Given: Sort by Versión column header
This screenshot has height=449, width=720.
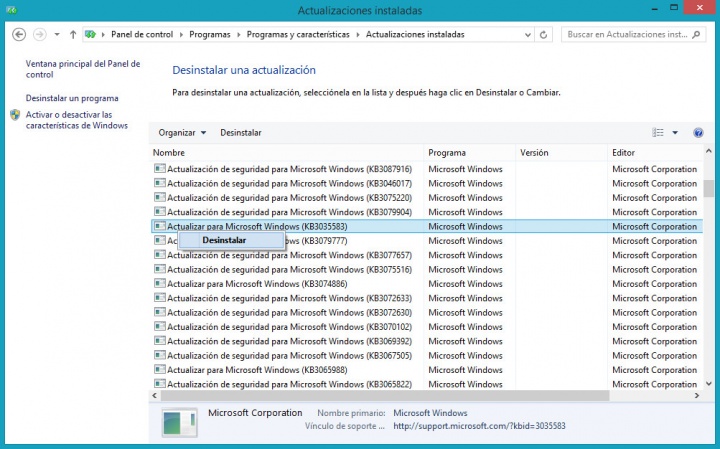Looking at the screenshot, I should click(x=562, y=153).
